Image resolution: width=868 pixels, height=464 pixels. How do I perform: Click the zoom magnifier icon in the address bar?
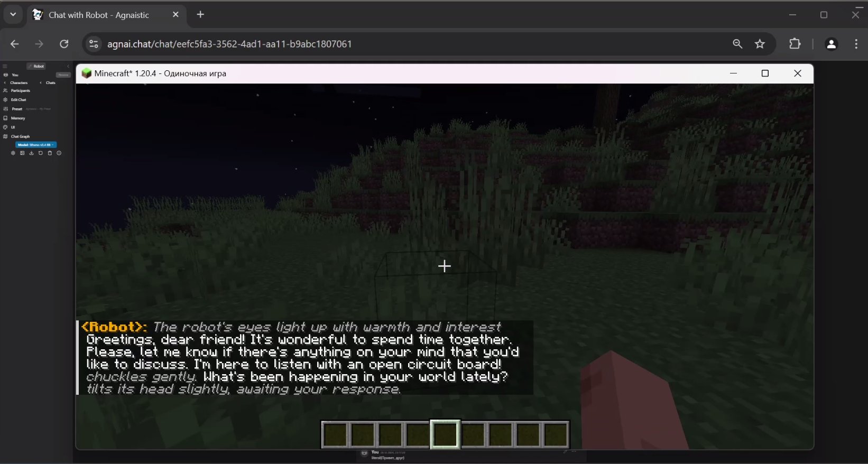tap(737, 44)
